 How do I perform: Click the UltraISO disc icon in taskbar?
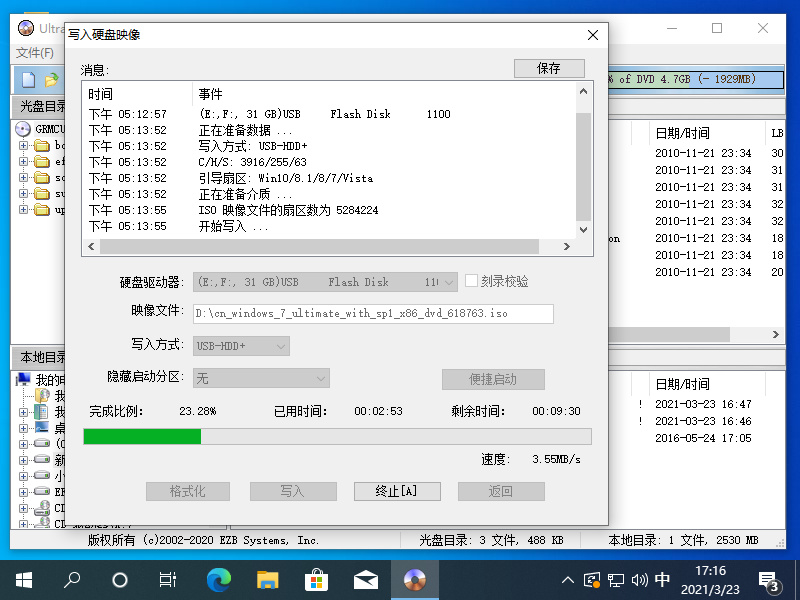click(x=414, y=579)
